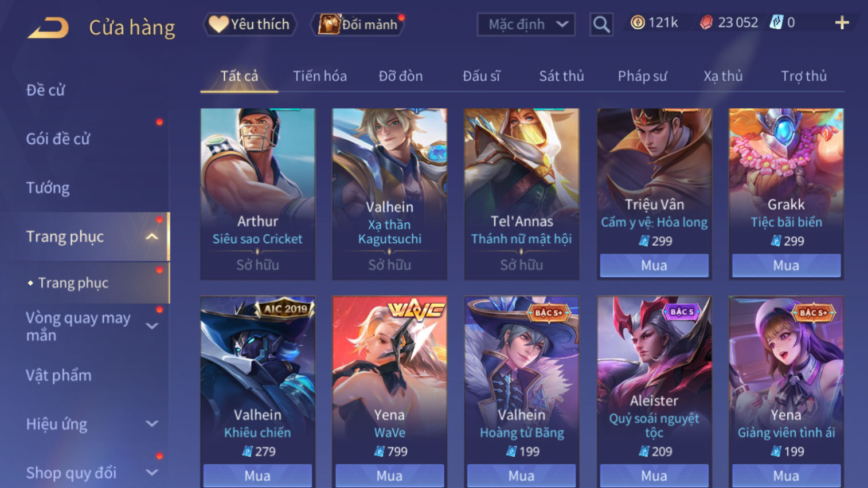868x488 pixels.
Task: Tap the blue voucher currency icon
Action: point(776,22)
